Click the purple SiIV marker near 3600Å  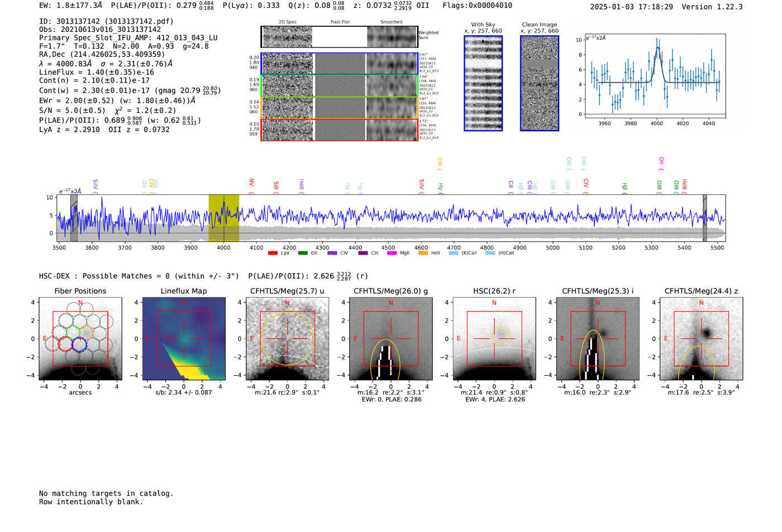coord(96,185)
